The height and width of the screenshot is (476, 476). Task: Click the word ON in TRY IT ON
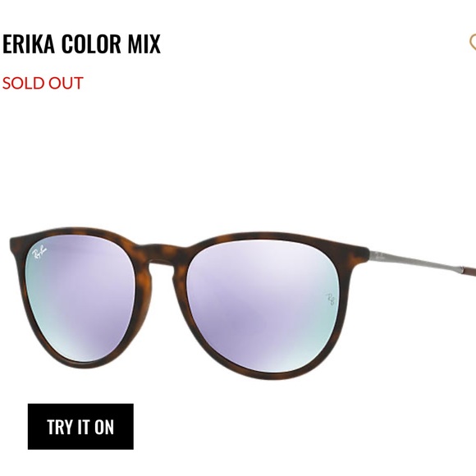(x=104, y=427)
